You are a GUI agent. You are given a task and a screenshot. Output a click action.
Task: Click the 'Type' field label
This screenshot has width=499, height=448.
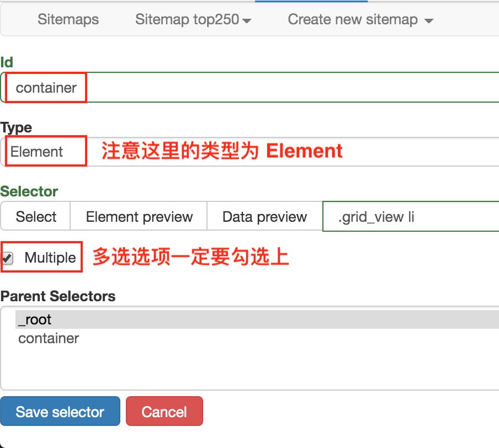coord(17,127)
